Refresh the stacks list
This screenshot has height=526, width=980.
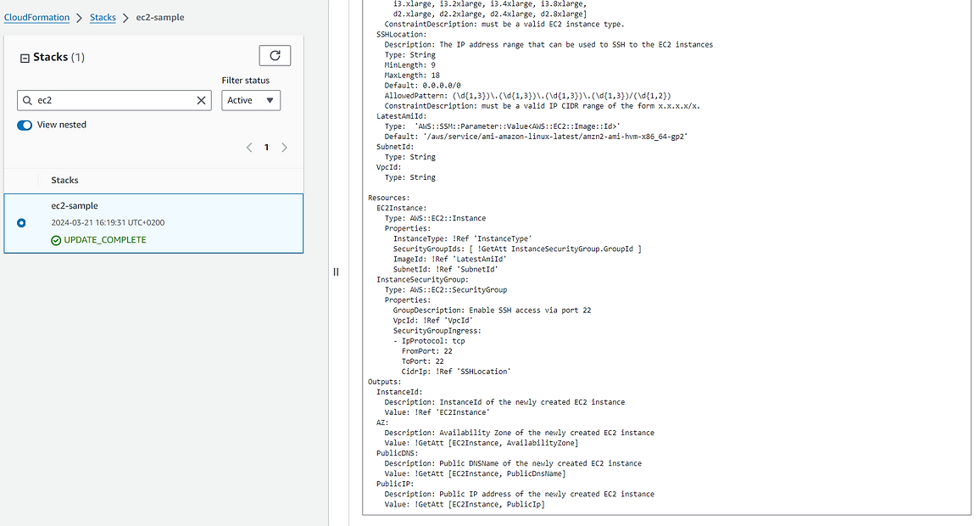point(275,56)
